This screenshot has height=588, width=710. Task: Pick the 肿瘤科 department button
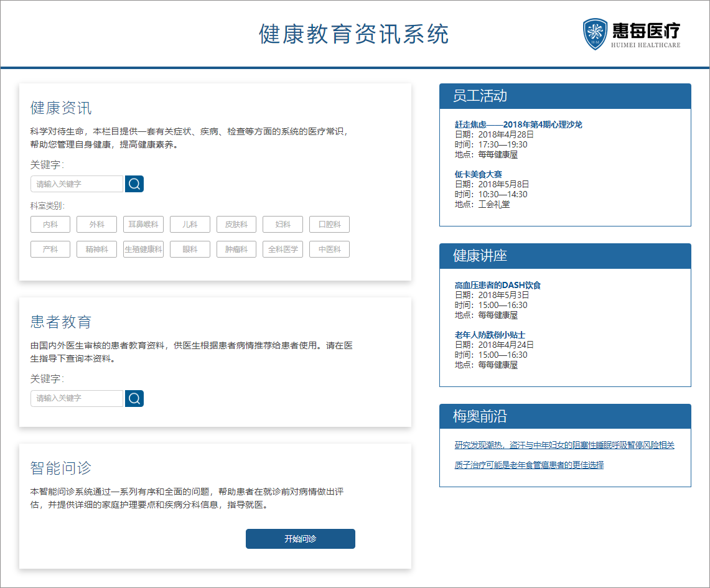236,250
